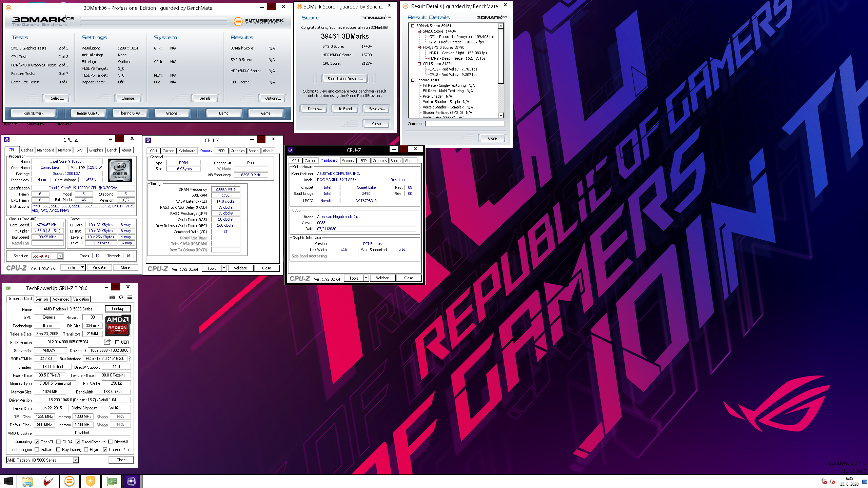The image size is (868, 488).
Task: Click BenchMate icon in 3DMark06 title bar
Action: [9, 8]
